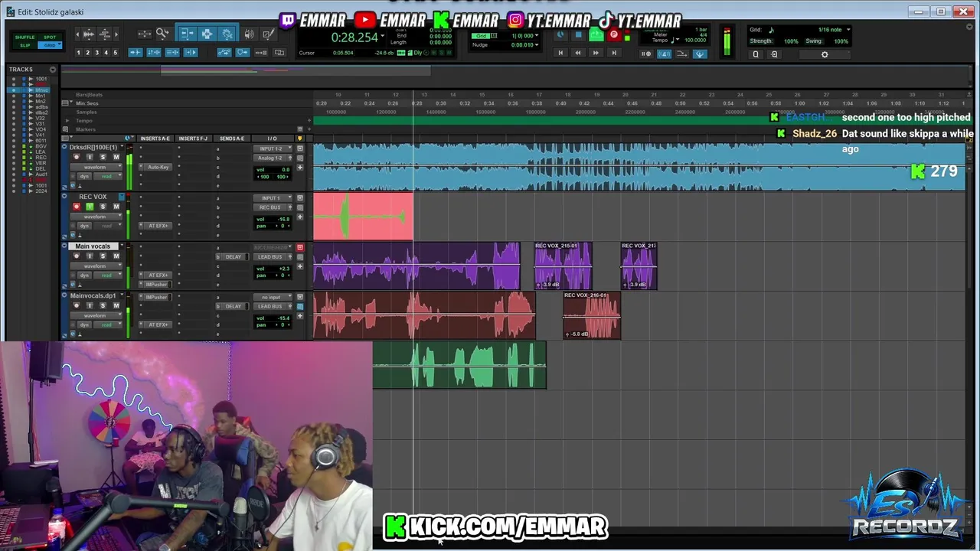The height and width of the screenshot is (551, 980).
Task: Select the Trim tool in toolbar
Action: [x=188, y=34]
